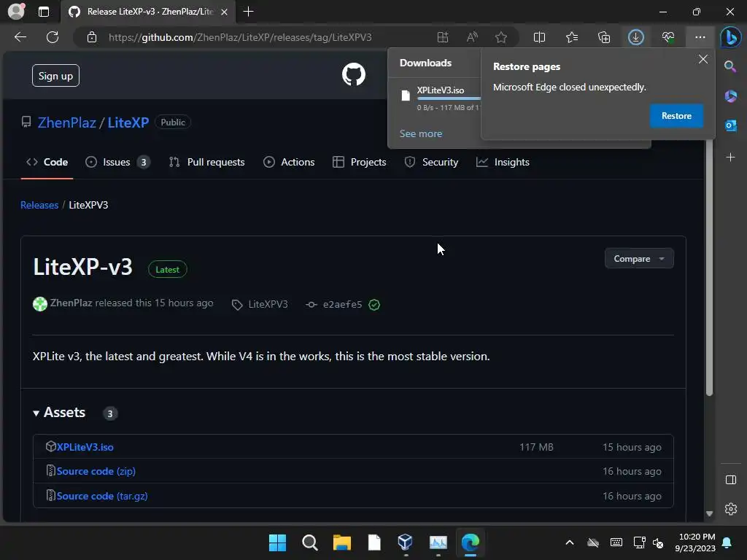The height and width of the screenshot is (560, 747).
Task: Open Outlook sidebar icon
Action: coord(730,125)
